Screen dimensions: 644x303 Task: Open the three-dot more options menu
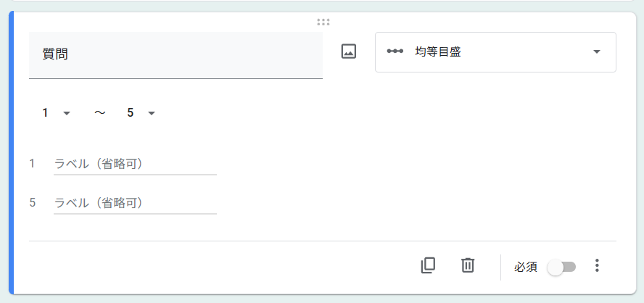point(597,265)
